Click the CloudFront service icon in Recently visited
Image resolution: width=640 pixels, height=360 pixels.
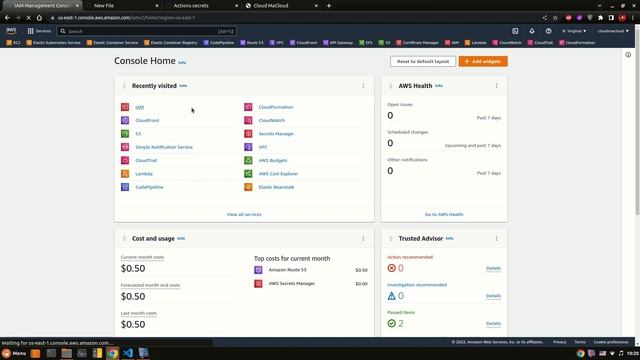[x=125, y=120]
